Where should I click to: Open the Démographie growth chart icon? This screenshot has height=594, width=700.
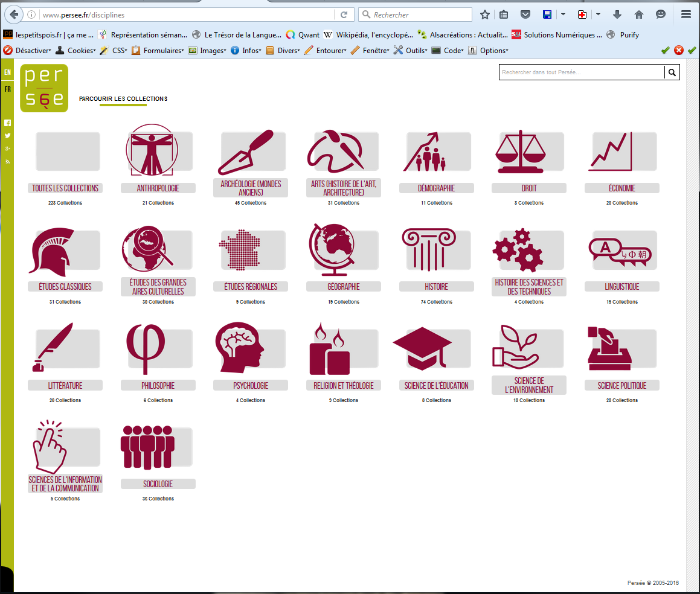pyautogui.click(x=425, y=152)
